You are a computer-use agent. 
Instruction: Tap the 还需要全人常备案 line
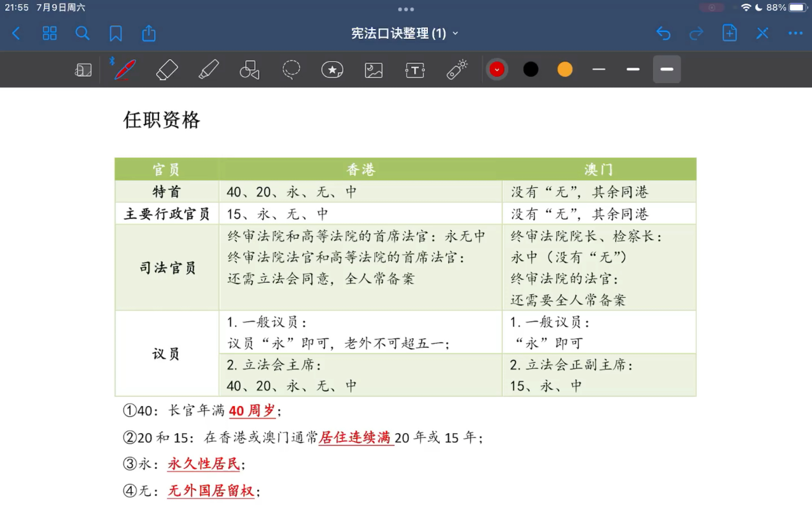[x=568, y=300]
